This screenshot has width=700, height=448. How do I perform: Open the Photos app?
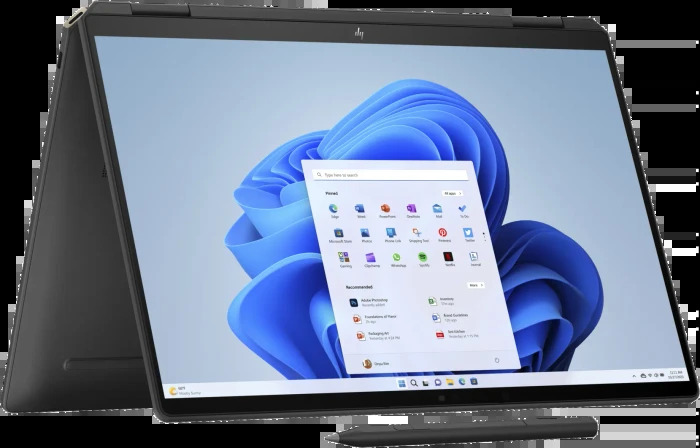365,234
